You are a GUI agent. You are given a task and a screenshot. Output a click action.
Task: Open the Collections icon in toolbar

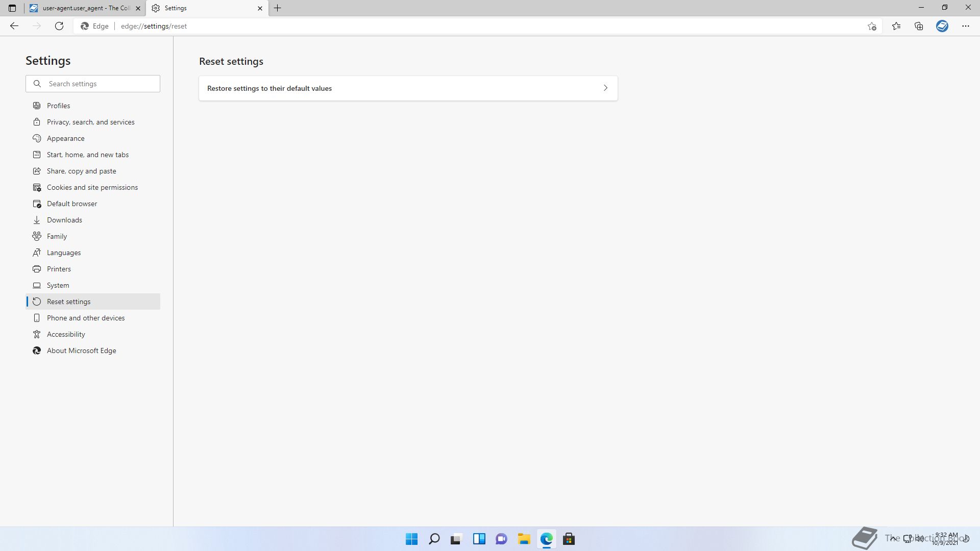click(919, 26)
